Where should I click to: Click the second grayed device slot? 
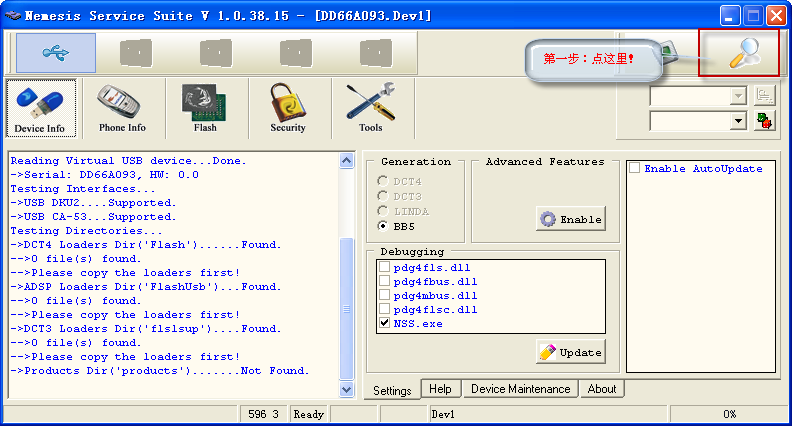217,53
